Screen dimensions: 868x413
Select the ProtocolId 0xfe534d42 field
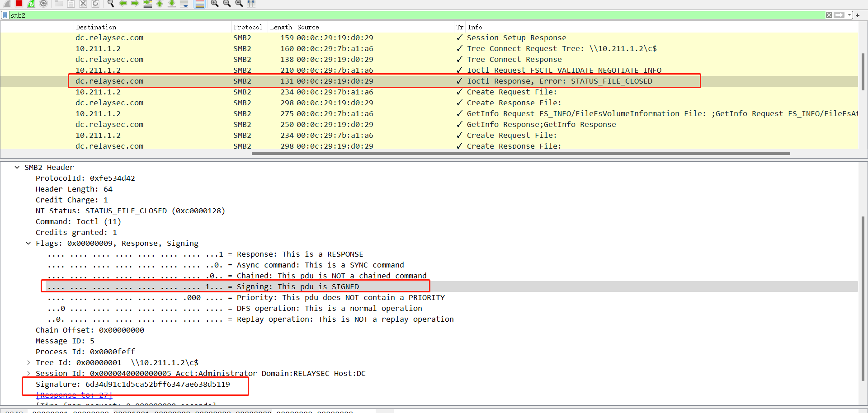coord(85,178)
